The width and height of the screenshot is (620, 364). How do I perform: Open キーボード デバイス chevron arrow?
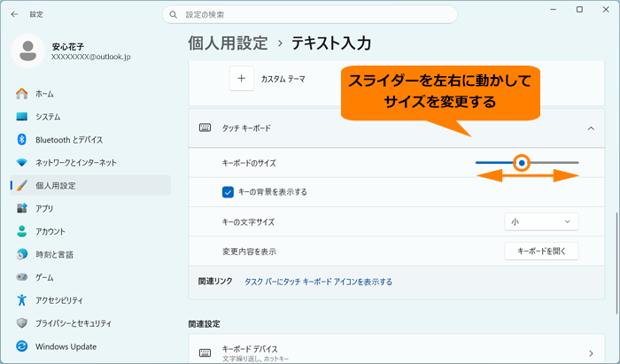coord(591,353)
